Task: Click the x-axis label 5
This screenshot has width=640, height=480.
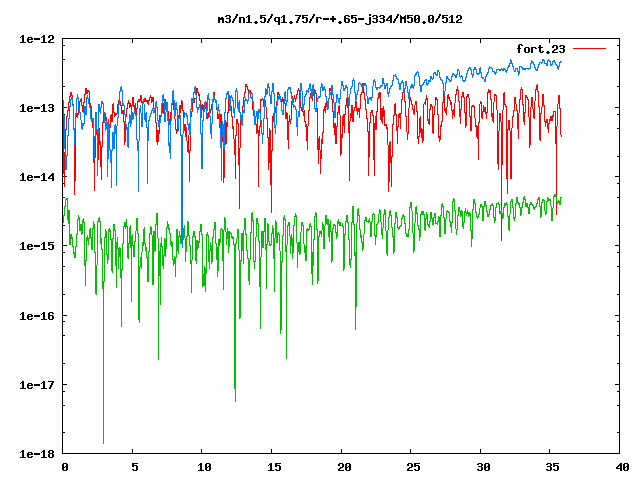Action: click(135, 467)
